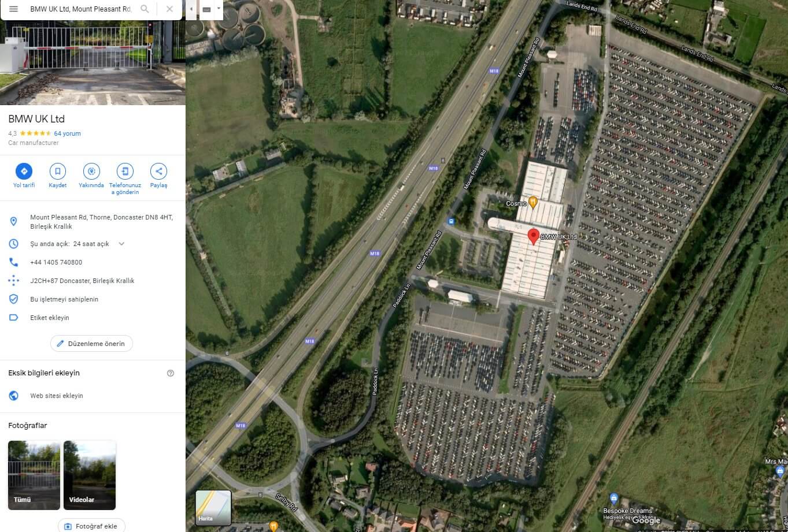Expand the 24 saat açık hours chevron

[x=121, y=244]
